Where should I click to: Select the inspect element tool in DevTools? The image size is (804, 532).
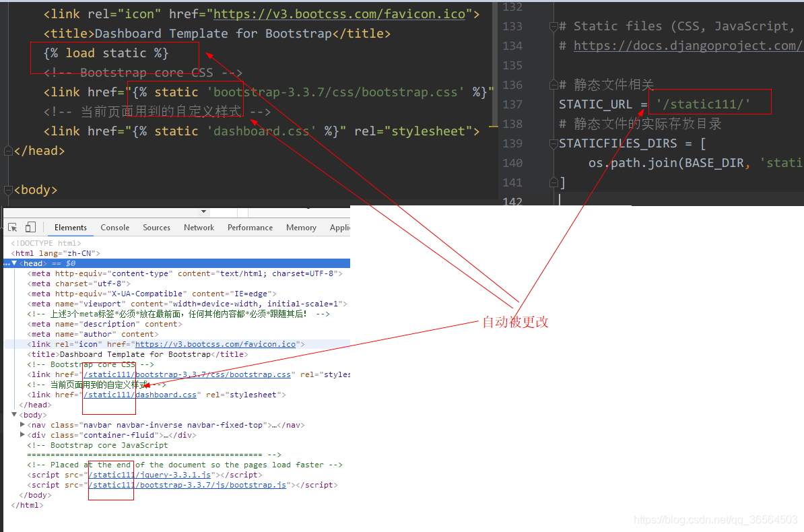11,227
